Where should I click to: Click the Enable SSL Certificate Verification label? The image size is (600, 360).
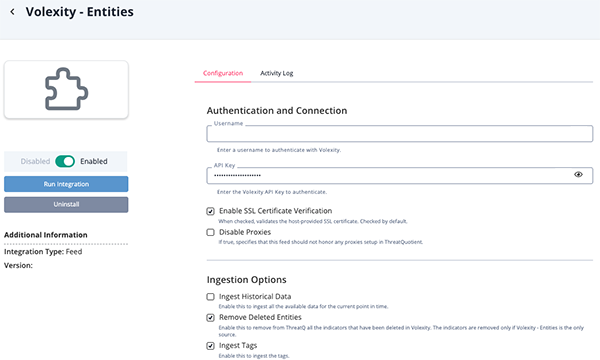click(x=276, y=211)
